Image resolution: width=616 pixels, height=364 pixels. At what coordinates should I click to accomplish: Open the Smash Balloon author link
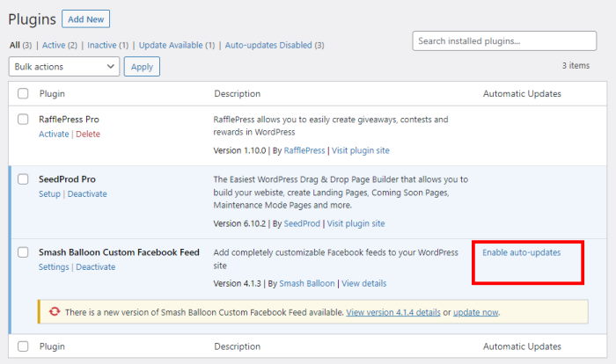click(x=307, y=283)
